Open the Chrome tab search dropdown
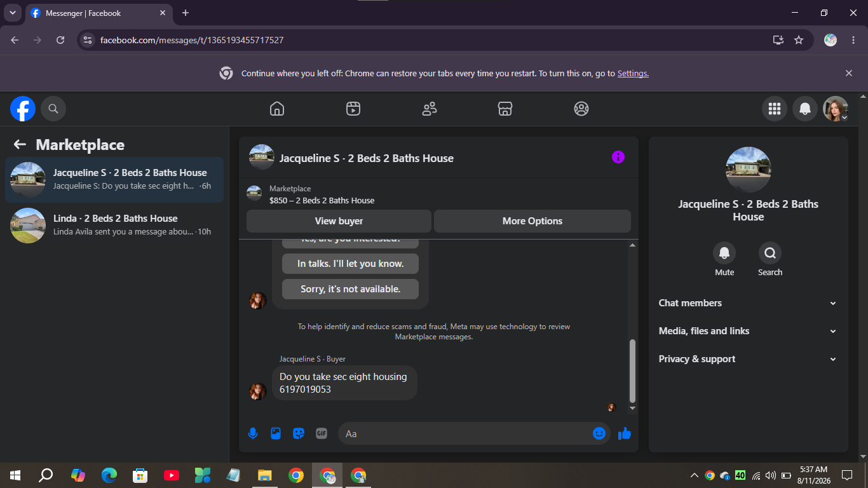This screenshot has height=488, width=868. coord(13,13)
